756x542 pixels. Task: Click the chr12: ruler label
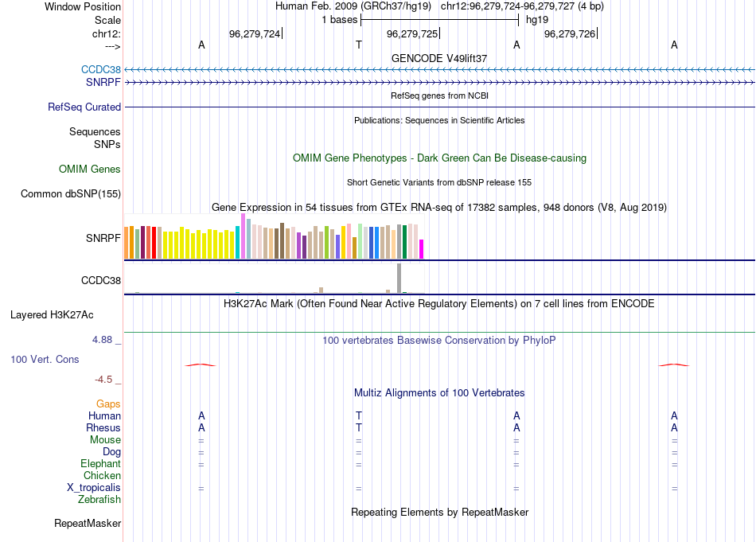tap(107, 33)
